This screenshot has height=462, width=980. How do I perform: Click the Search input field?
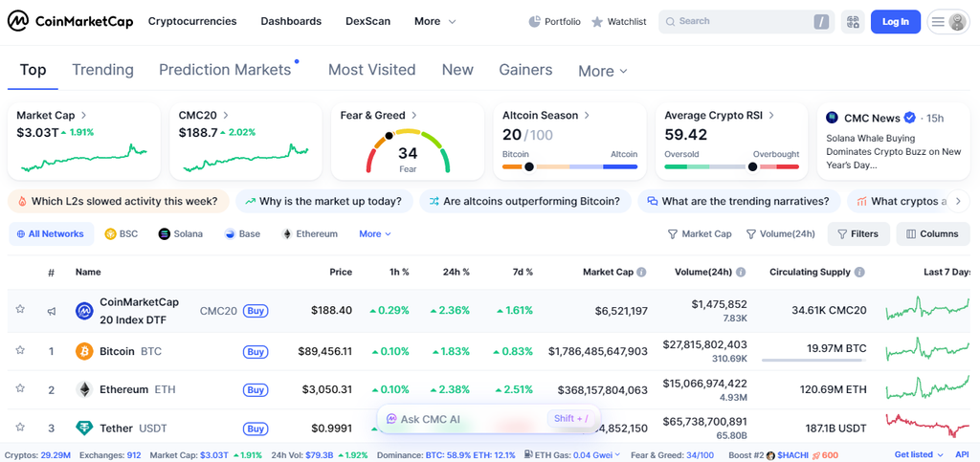click(746, 22)
